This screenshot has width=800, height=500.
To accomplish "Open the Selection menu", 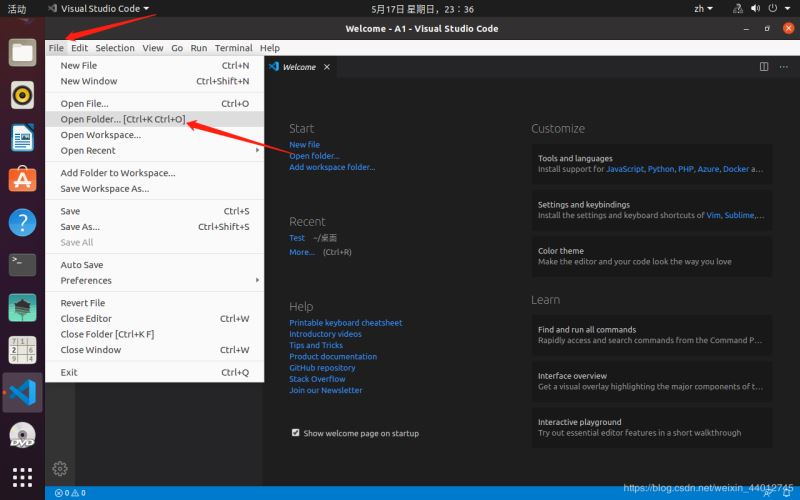I will tap(115, 48).
